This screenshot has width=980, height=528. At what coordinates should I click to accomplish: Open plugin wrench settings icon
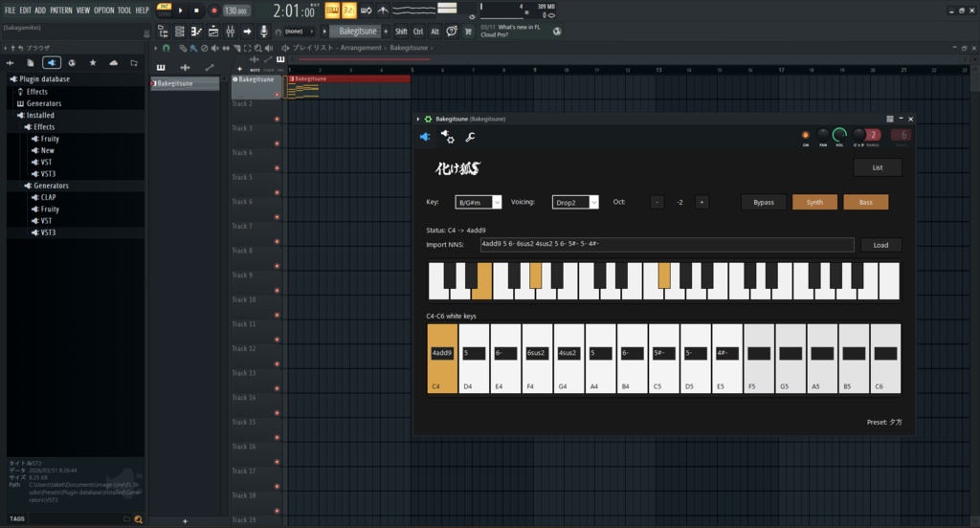(x=470, y=136)
